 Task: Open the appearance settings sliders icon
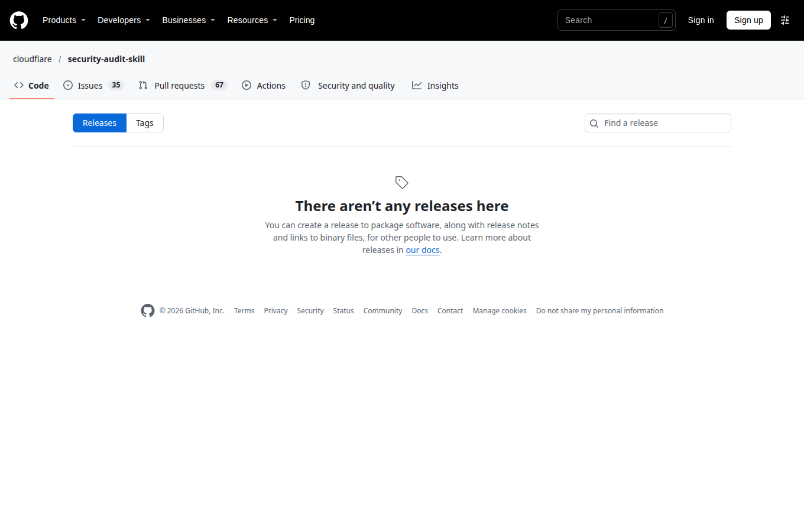[x=785, y=20]
